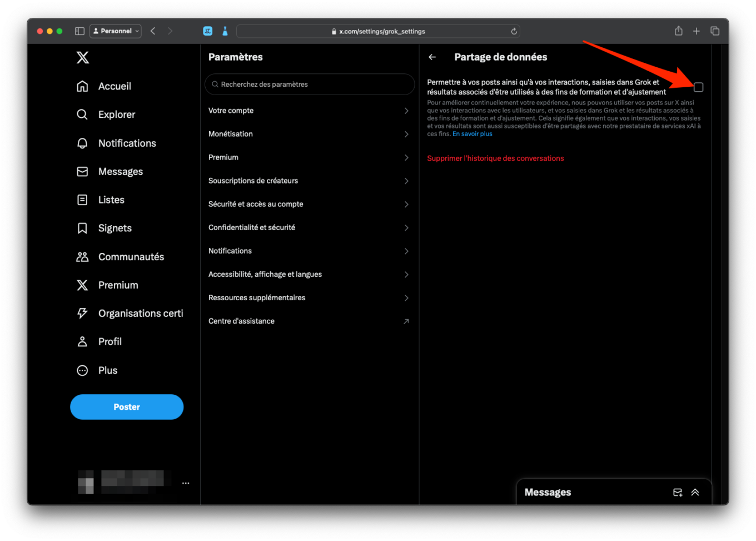The width and height of the screenshot is (756, 541).
Task: Click the blue LT extension icon in toolbar
Action: tap(208, 31)
